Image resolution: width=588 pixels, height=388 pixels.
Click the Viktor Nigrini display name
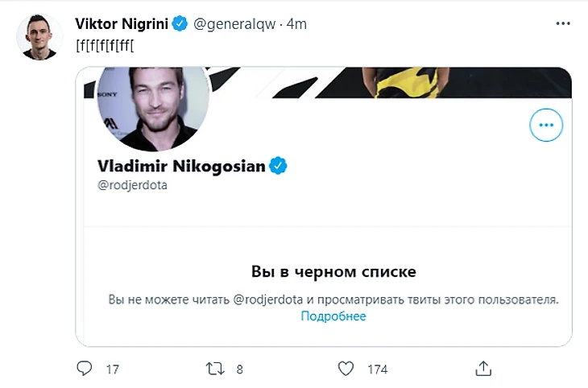click(x=121, y=23)
